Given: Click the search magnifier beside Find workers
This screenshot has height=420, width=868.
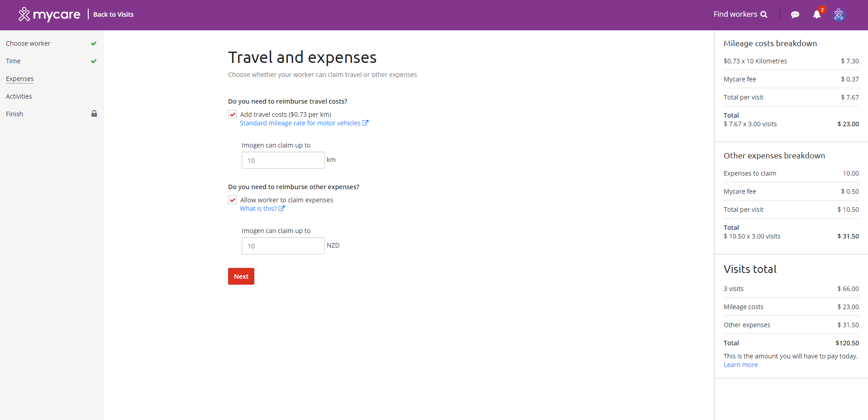Looking at the screenshot, I should 764,14.
